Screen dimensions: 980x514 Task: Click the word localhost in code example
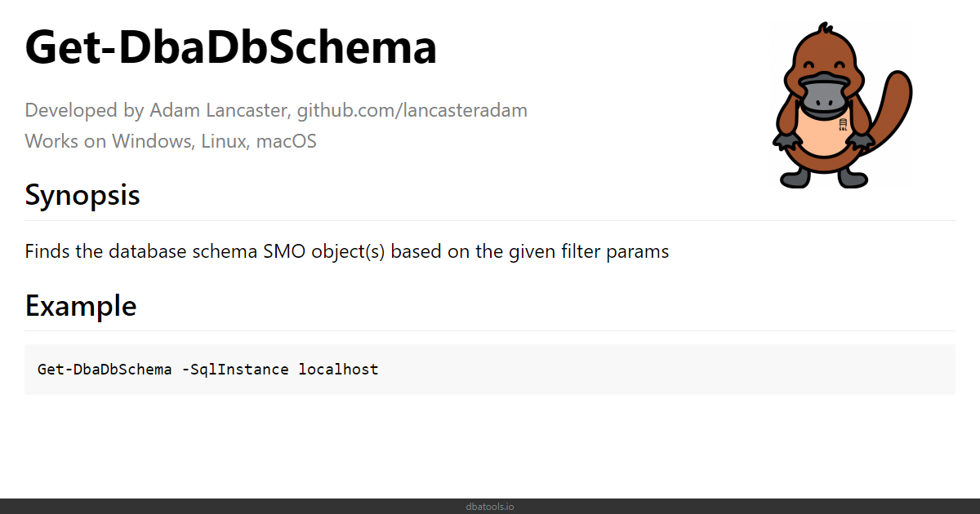338,370
